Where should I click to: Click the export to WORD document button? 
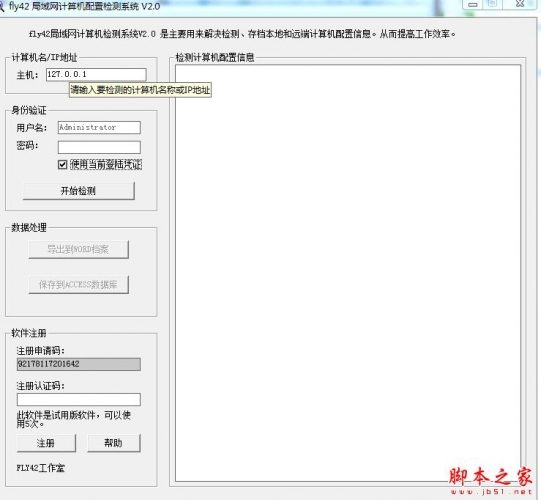tap(78, 249)
